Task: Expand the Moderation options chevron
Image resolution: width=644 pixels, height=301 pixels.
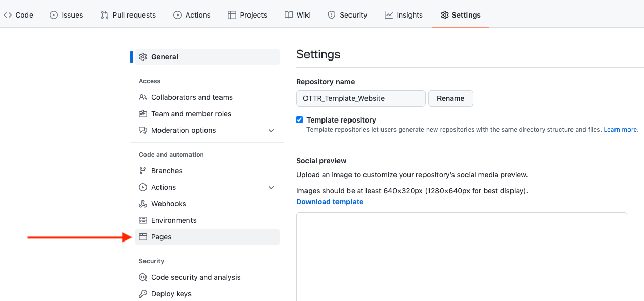Action: coord(271,130)
